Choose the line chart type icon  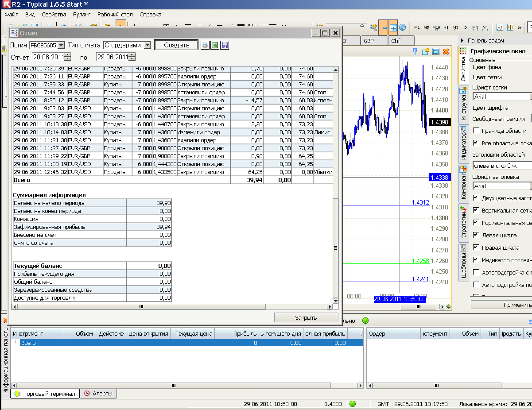(499, 27)
